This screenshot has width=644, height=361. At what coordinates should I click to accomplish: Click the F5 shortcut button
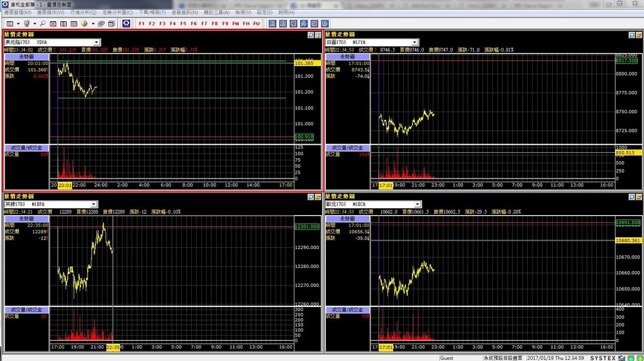[183, 24]
